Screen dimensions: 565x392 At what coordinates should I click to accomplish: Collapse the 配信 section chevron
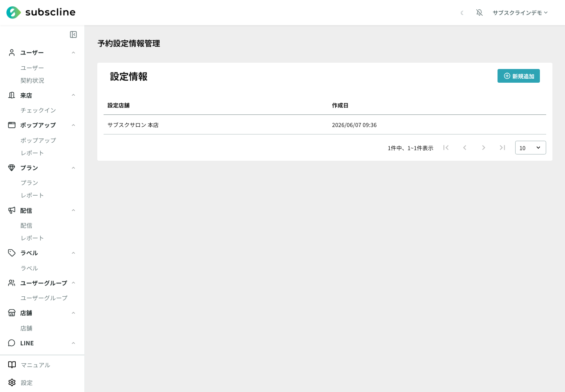point(73,211)
